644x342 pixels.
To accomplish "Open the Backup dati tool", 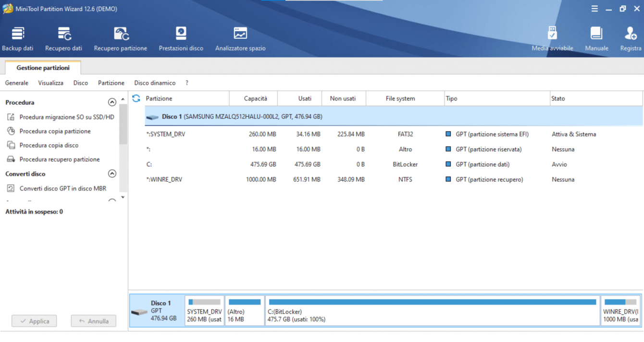I will (18, 39).
